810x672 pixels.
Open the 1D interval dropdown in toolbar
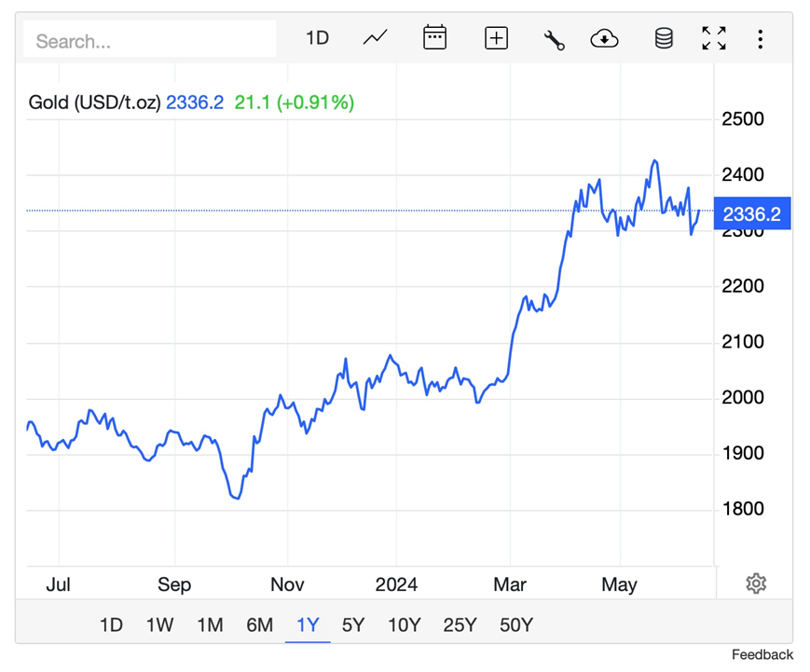(318, 38)
